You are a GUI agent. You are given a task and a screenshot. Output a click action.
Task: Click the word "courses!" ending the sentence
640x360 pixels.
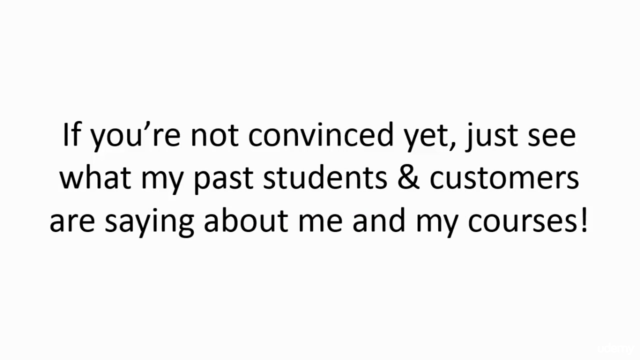click(x=527, y=221)
